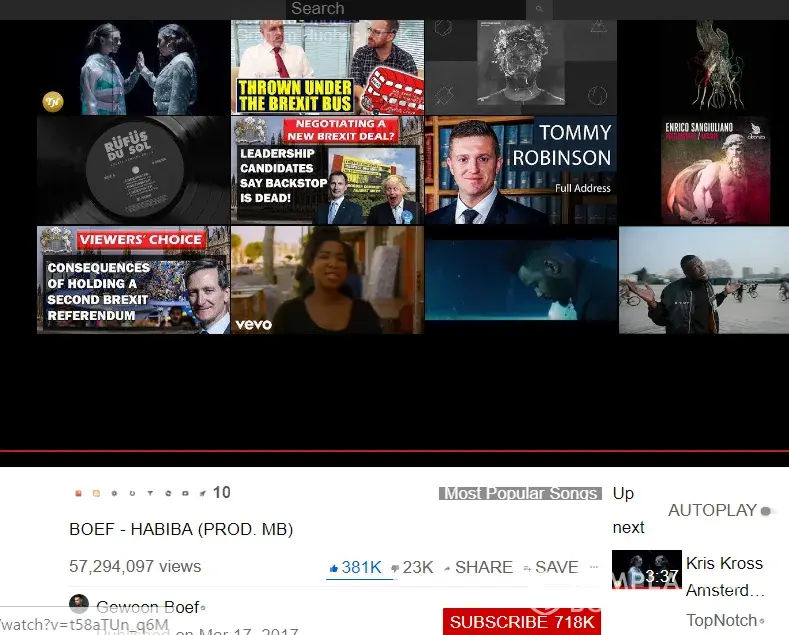The height and width of the screenshot is (635, 789).
Task: Open the Rüfüs Du Sol vinyl record thumbnail
Action: pos(133,170)
